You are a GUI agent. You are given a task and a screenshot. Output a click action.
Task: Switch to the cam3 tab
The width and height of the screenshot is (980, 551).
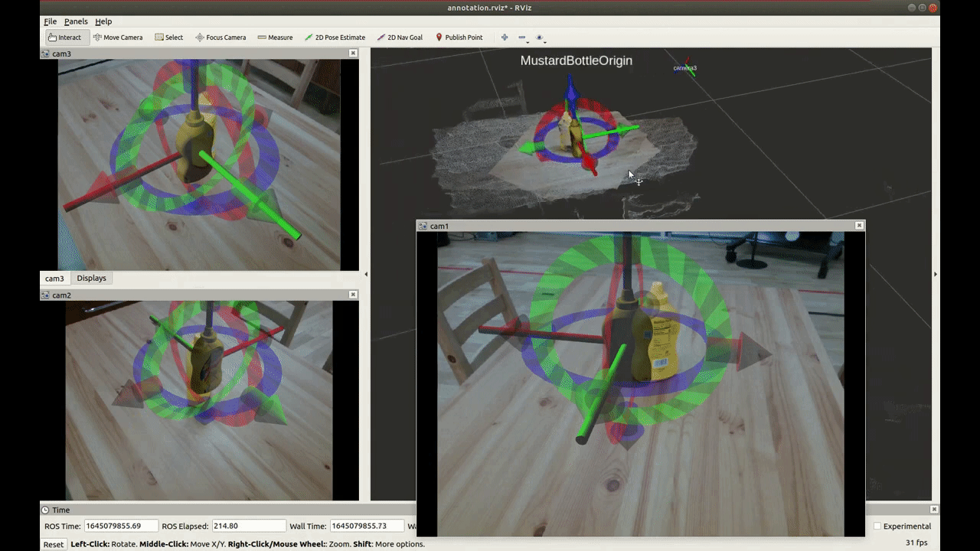tap(54, 278)
